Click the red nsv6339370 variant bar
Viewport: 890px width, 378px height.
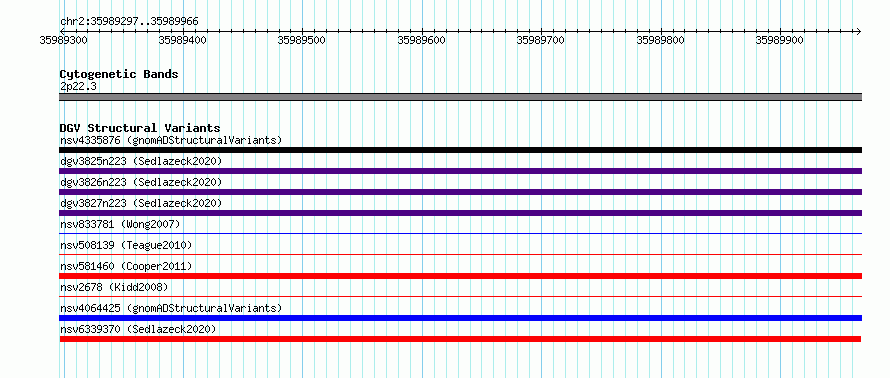click(x=460, y=339)
